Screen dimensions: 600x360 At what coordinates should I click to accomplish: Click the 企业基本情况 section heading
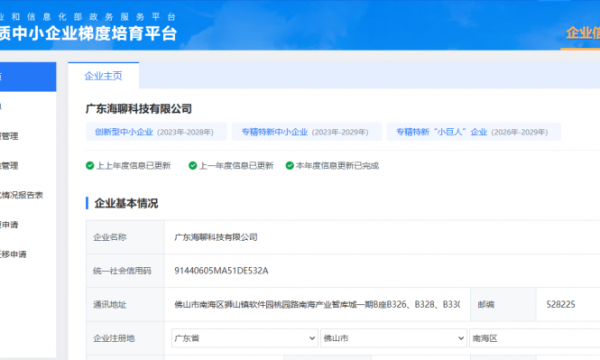pyautogui.click(x=126, y=203)
